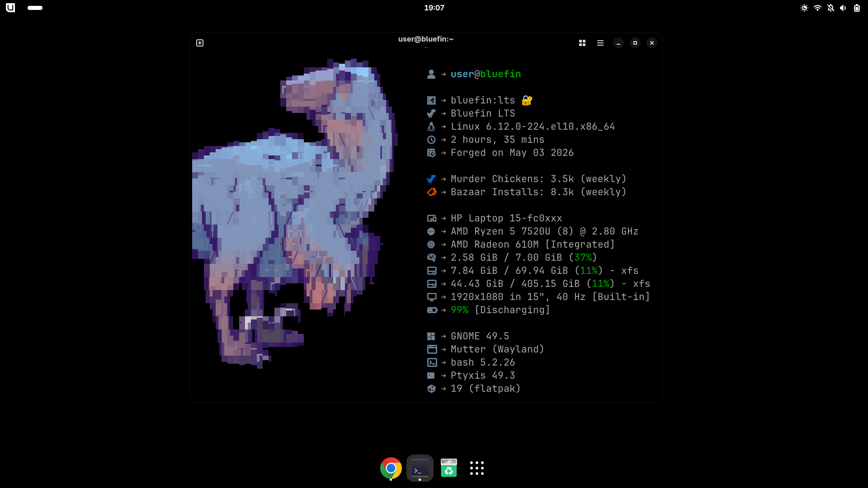Viewport: 868px width, 488px height.
Task: Click the '1920x1080 in 15"' display line
Action: pyautogui.click(x=550, y=297)
